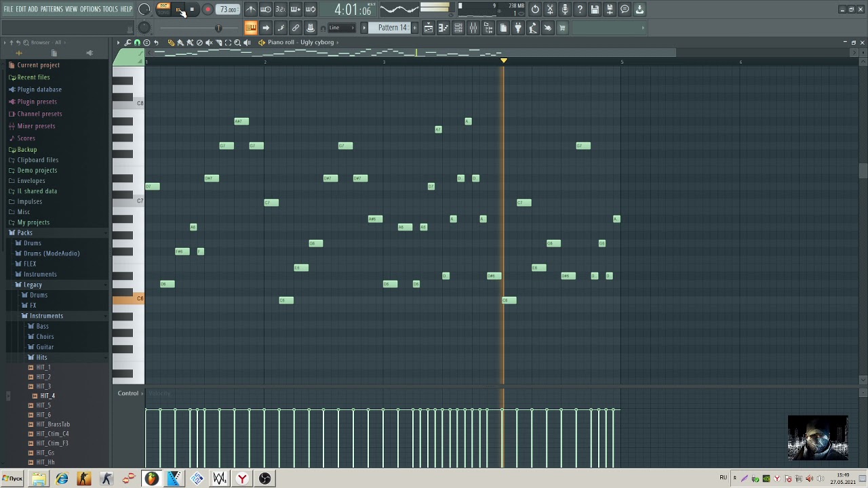Viewport: 868px width, 488px height.
Task: Open the HELP menu
Action: tap(127, 9)
